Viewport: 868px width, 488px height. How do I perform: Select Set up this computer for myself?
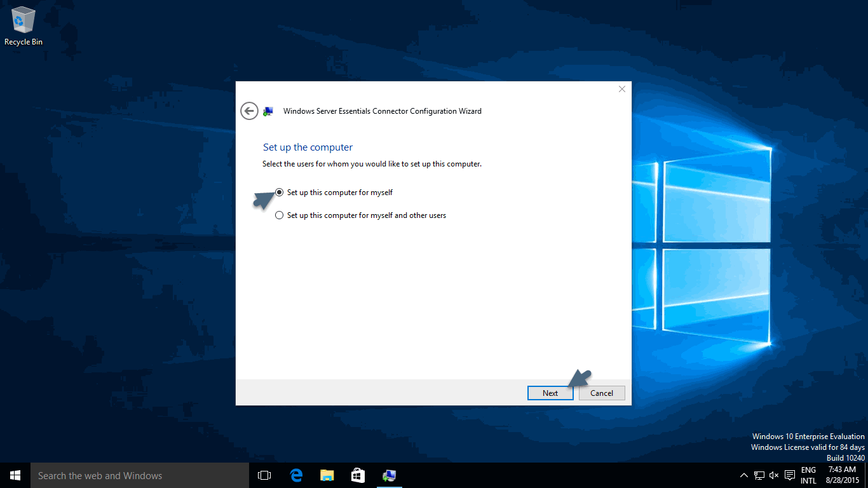[334, 193]
